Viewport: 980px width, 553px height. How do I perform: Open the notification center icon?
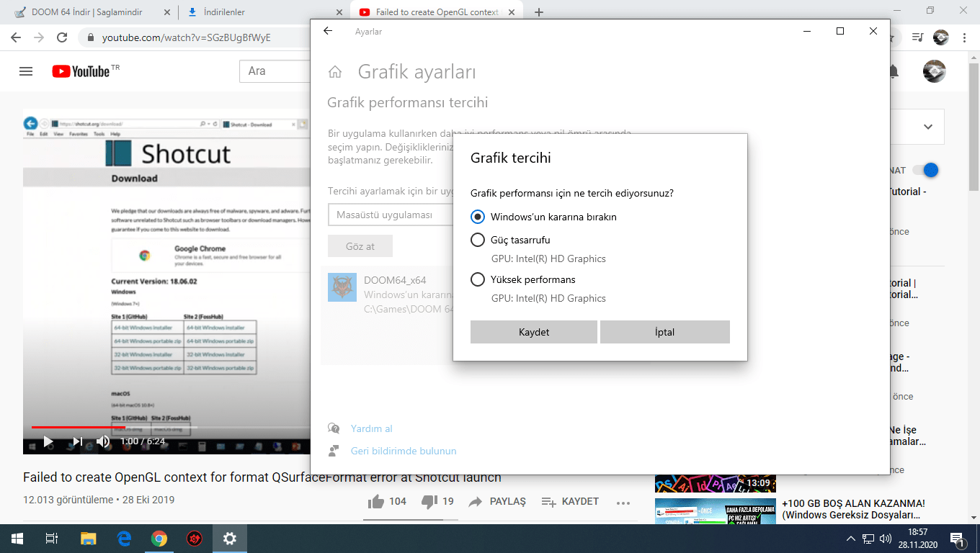pos(958,539)
